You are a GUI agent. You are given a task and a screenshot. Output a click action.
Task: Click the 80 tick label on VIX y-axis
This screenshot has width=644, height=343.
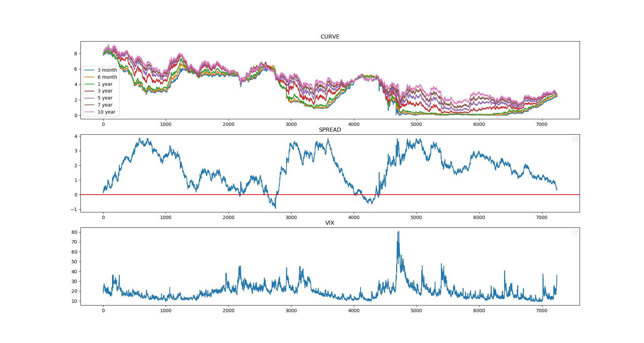click(74, 232)
